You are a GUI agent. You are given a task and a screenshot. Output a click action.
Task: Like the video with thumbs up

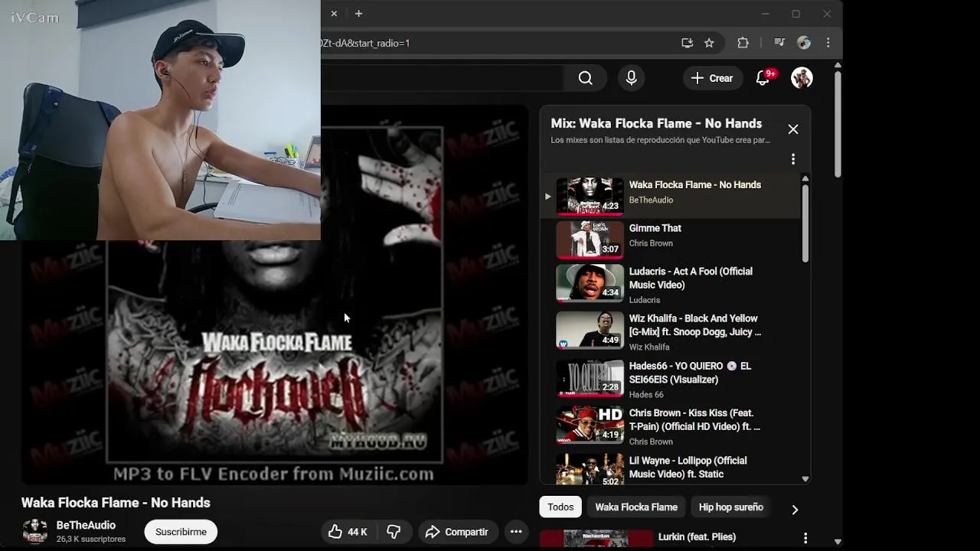(x=348, y=532)
